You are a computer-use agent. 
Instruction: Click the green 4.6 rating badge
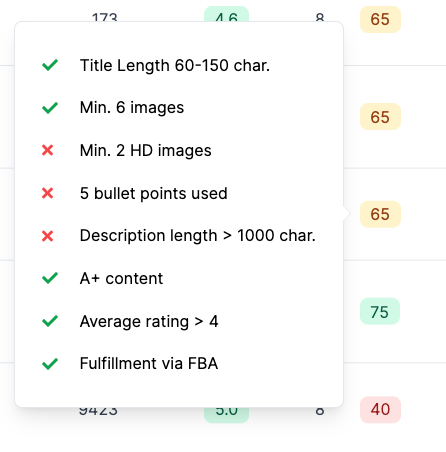click(x=226, y=15)
